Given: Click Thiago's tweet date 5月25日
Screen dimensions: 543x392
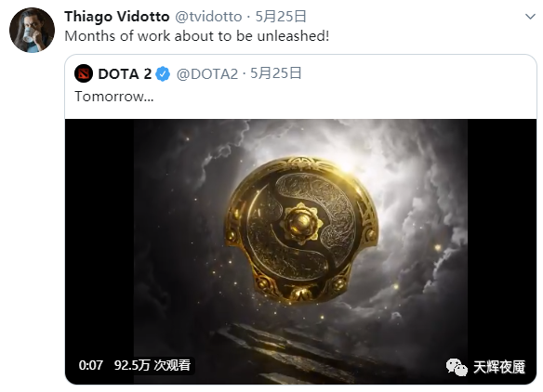Looking at the screenshot, I should click(281, 17).
